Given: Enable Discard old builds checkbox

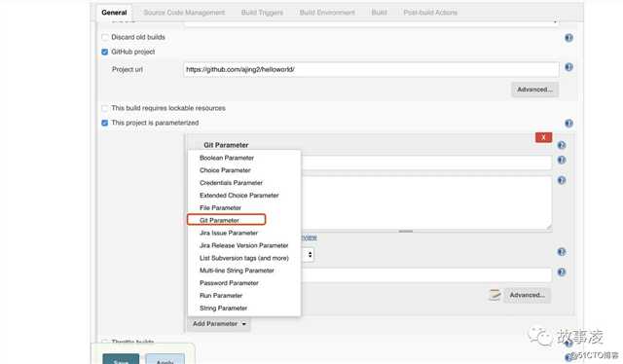Looking at the screenshot, I should click(105, 37).
